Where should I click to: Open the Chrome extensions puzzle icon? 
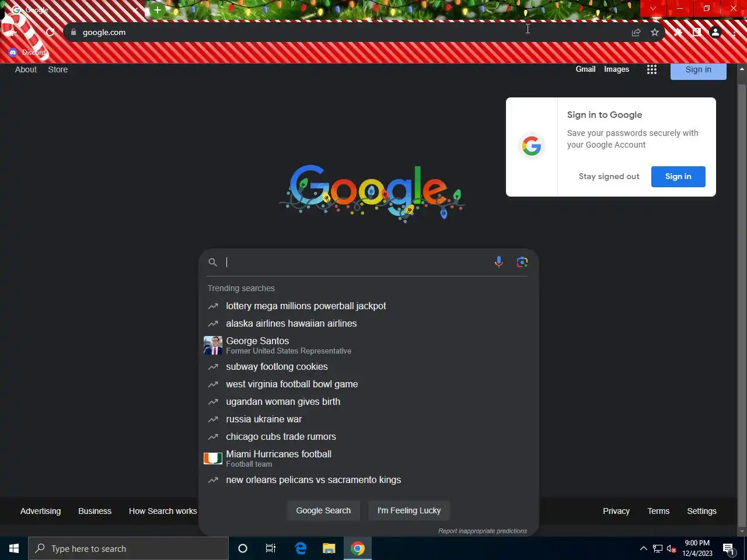tap(678, 32)
